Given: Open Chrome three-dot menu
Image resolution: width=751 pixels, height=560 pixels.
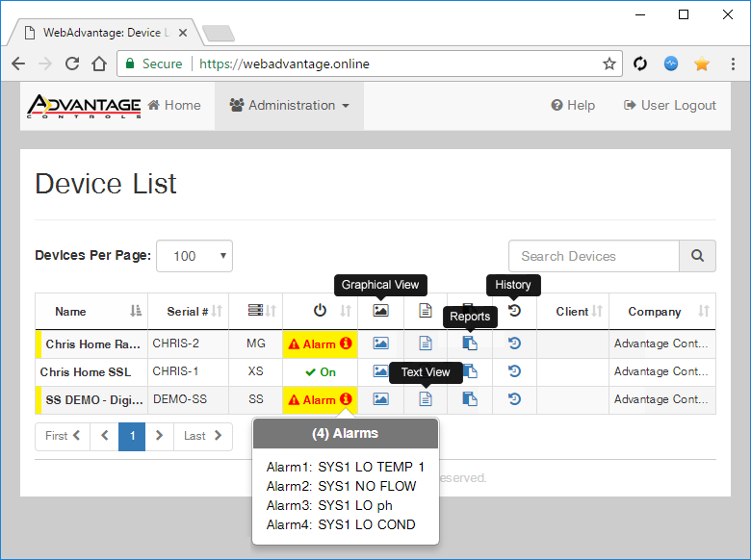Looking at the screenshot, I should [733, 64].
